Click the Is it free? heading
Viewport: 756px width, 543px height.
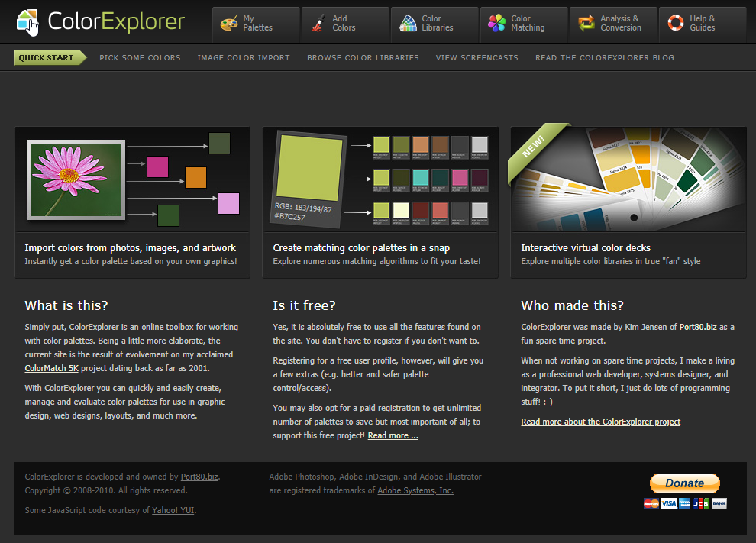[x=304, y=305]
